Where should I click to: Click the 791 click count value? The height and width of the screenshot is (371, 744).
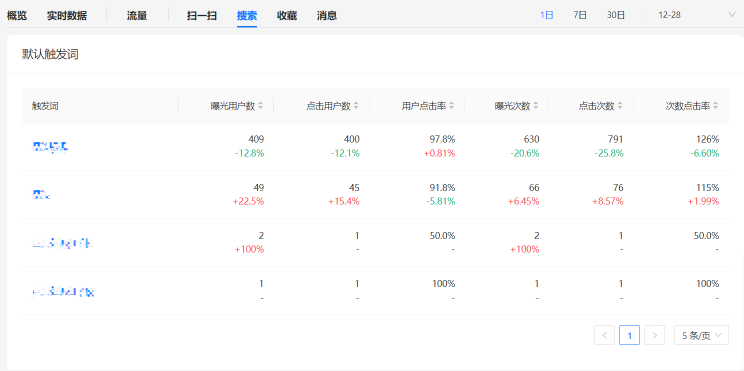(615, 139)
